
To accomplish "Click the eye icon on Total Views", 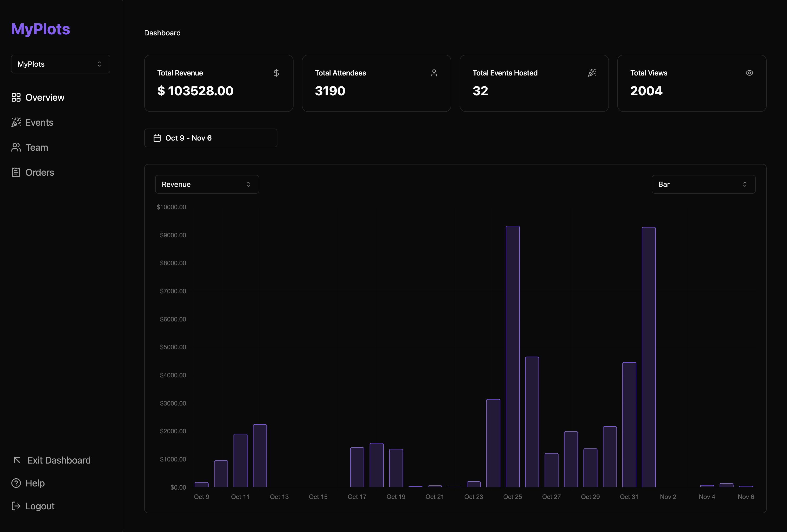I will (750, 73).
